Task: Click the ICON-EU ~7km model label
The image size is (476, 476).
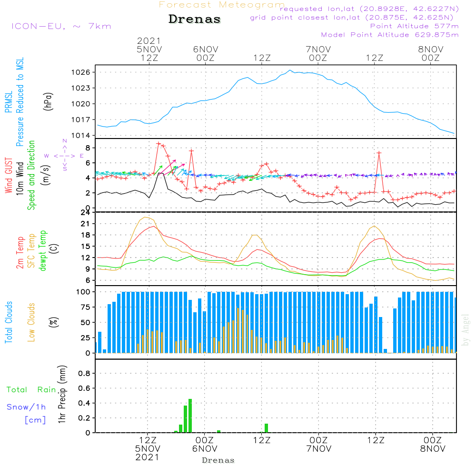Action: click(x=61, y=26)
